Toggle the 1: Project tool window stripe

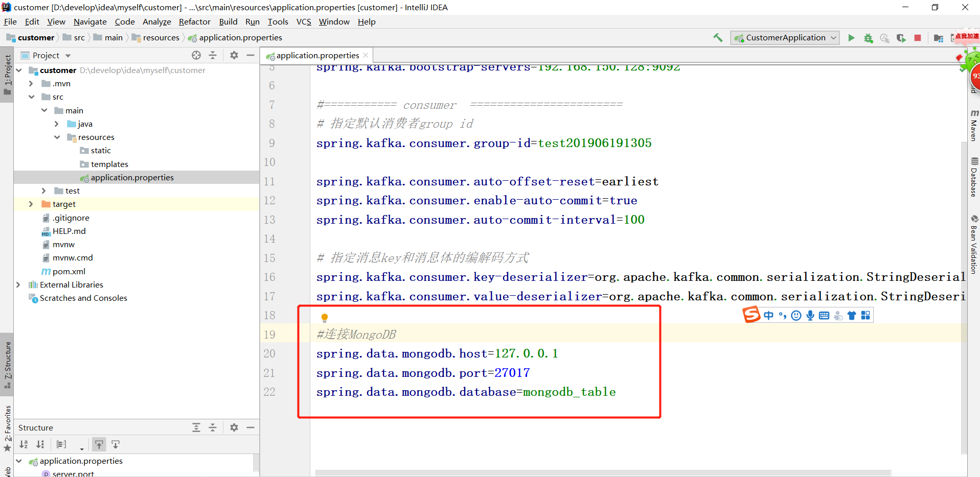(x=7, y=75)
